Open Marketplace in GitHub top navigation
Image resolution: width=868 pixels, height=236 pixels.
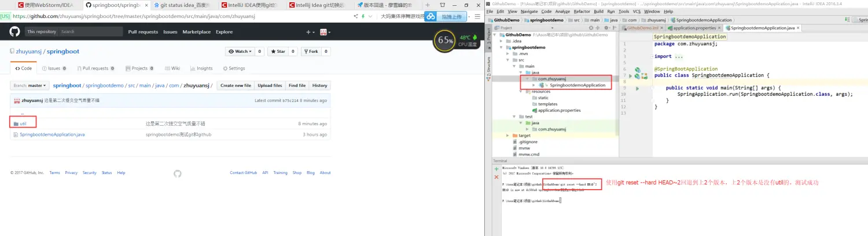(197, 32)
